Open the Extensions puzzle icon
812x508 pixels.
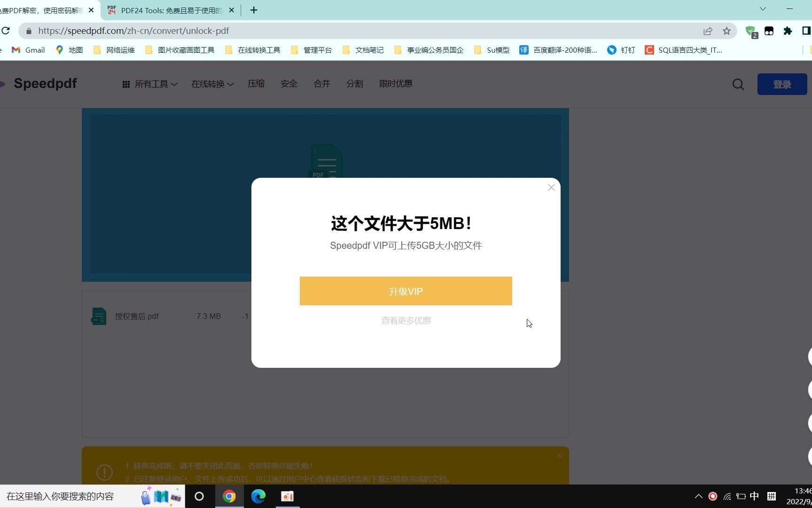coord(788,31)
